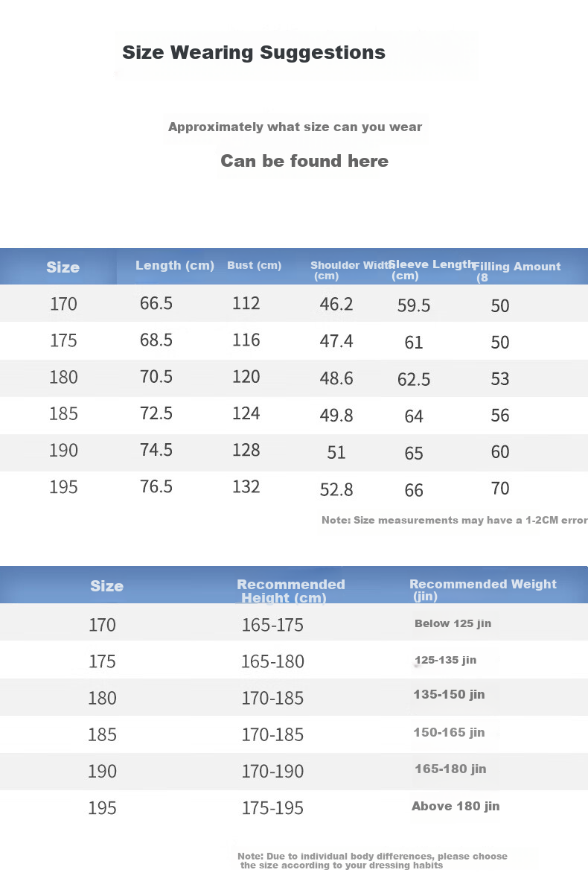Select length value 68.5
Viewport: 588px width, 896px height.
[156, 340]
